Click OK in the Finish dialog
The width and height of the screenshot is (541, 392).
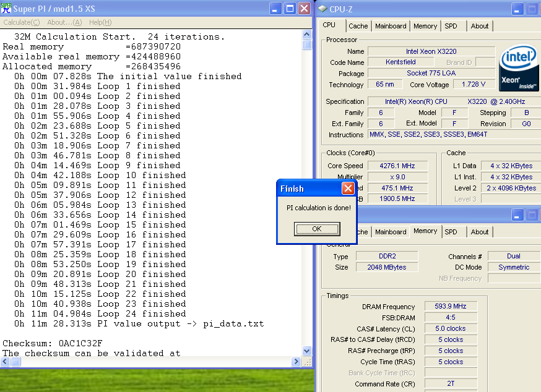coord(317,229)
